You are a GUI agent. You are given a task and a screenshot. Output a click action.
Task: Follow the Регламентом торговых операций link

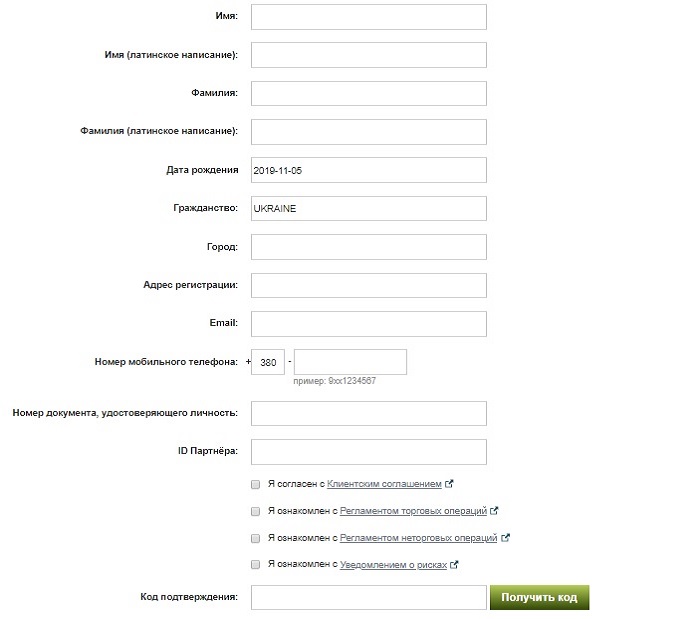click(x=413, y=511)
